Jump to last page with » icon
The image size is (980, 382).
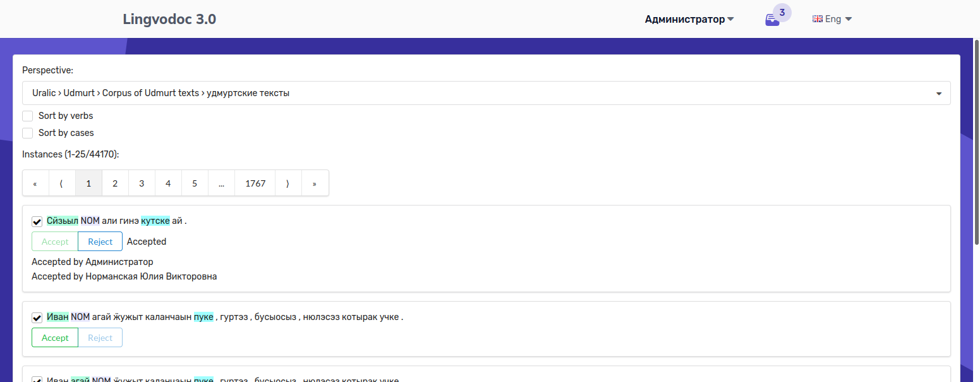coord(314,183)
